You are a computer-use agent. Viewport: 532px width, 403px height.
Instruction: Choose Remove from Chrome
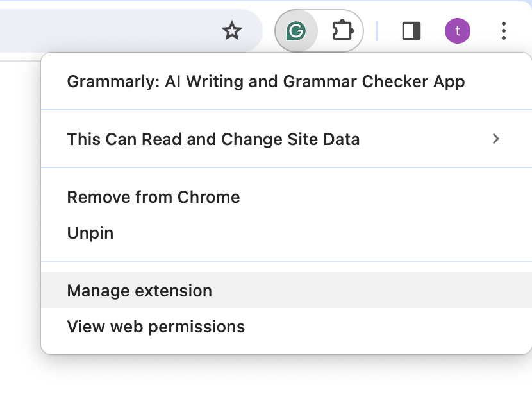click(287, 197)
